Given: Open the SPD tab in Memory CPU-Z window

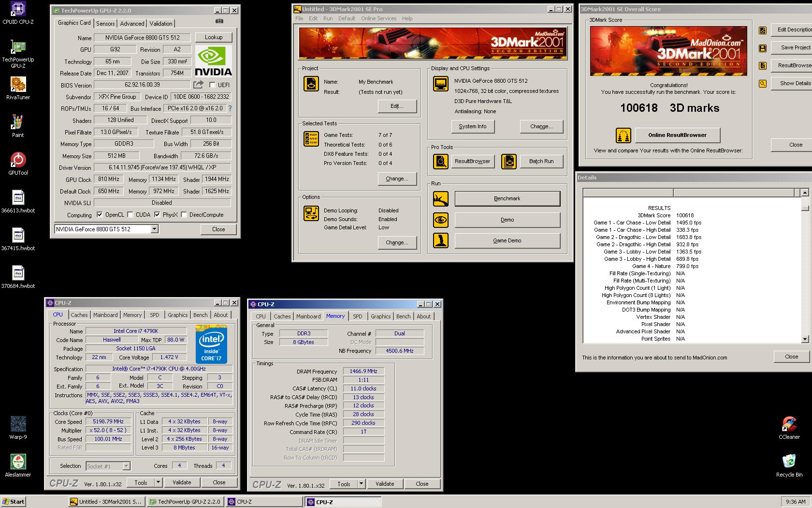Looking at the screenshot, I should pyautogui.click(x=358, y=316).
